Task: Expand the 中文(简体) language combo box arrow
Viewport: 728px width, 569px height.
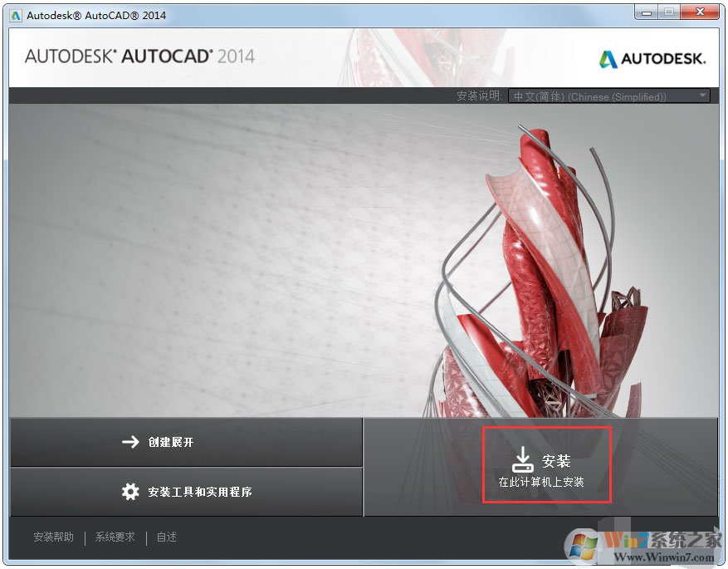Action: click(702, 95)
